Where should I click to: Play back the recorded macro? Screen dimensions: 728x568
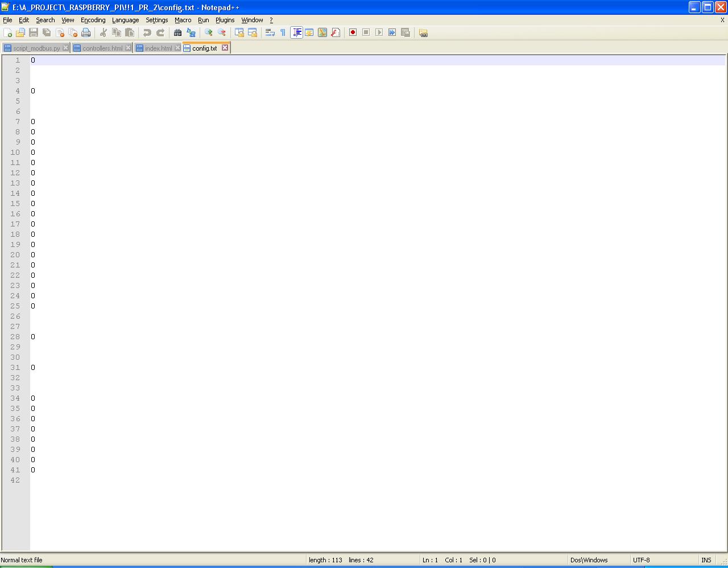[379, 32]
